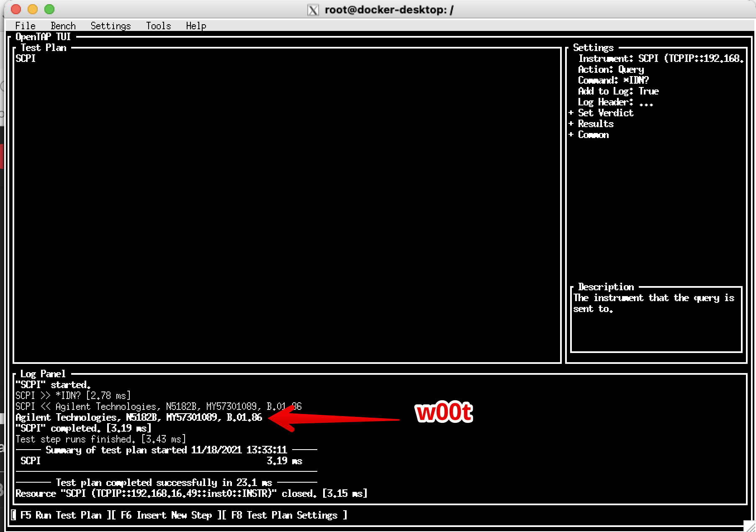
Task: Open the Bench menu
Action: pos(63,26)
